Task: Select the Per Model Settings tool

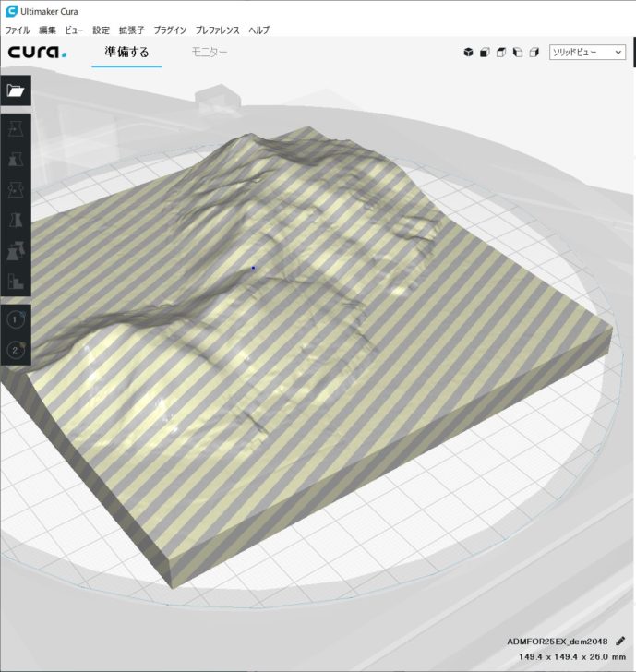Action: point(16,251)
